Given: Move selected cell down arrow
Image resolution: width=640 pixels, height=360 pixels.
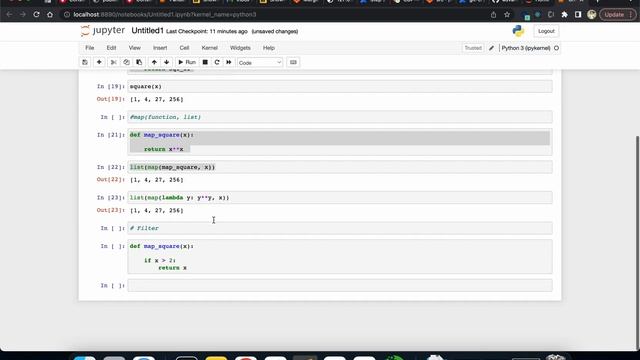Looking at the screenshot, I should pyautogui.click(x=167, y=62).
